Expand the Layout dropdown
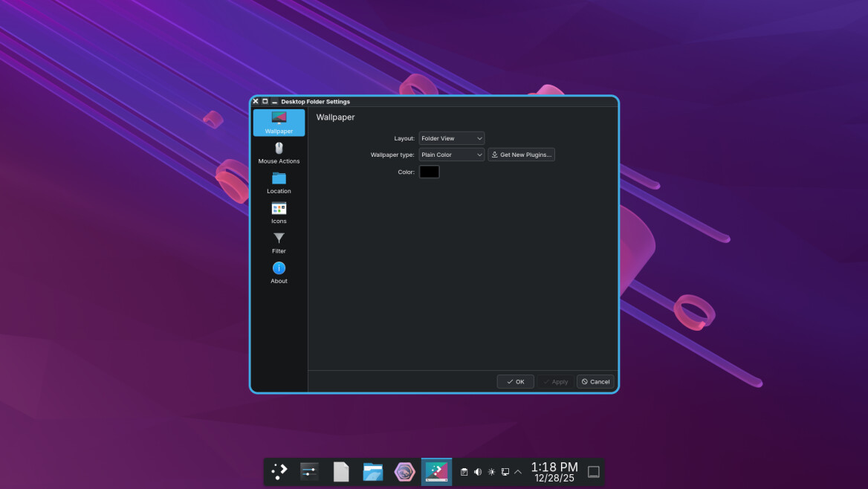Screen dimensions: 868x489 [x=451, y=138]
